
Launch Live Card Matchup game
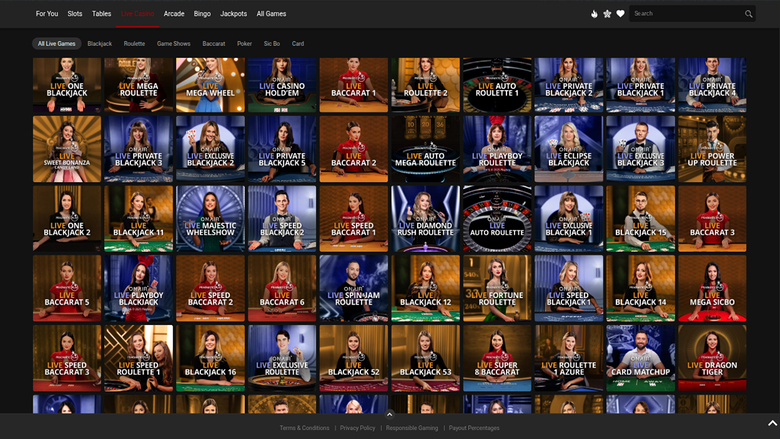tap(641, 358)
